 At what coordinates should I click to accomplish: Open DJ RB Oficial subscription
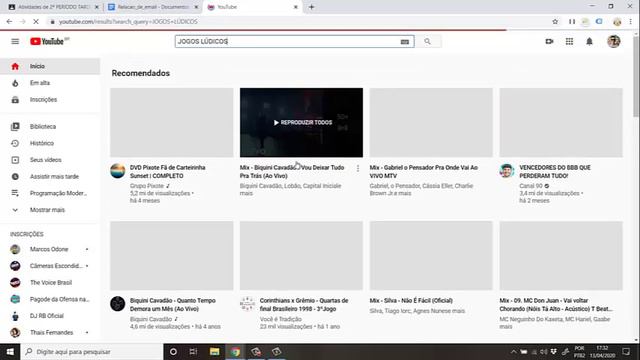click(x=50, y=316)
